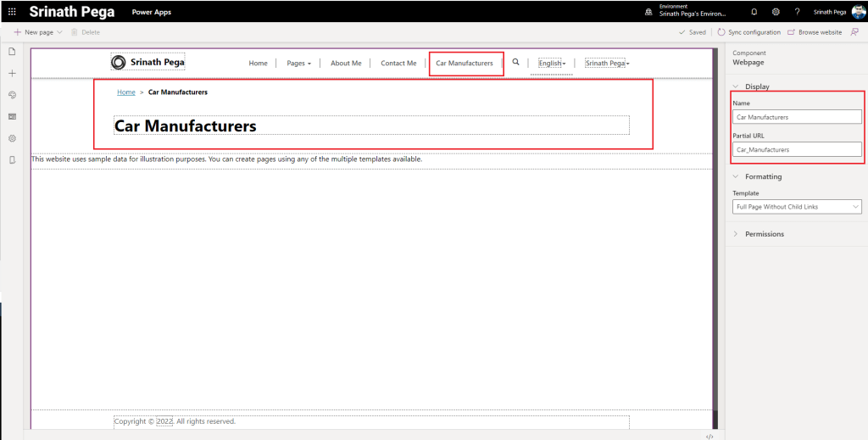The width and height of the screenshot is (868, 440).
Task: Open the Pages menu in site navigation
Action: pyautogui.click(x=298, y=64)
